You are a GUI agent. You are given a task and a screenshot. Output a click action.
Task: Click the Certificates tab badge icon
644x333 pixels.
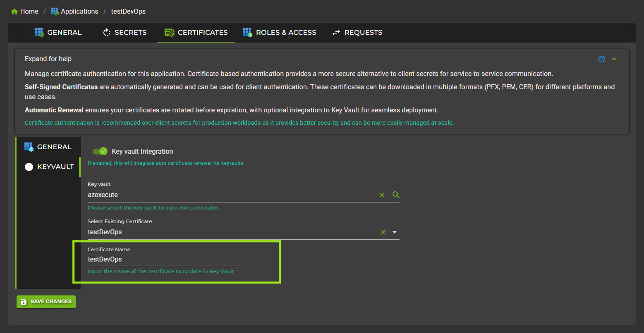tap(169, 32)
